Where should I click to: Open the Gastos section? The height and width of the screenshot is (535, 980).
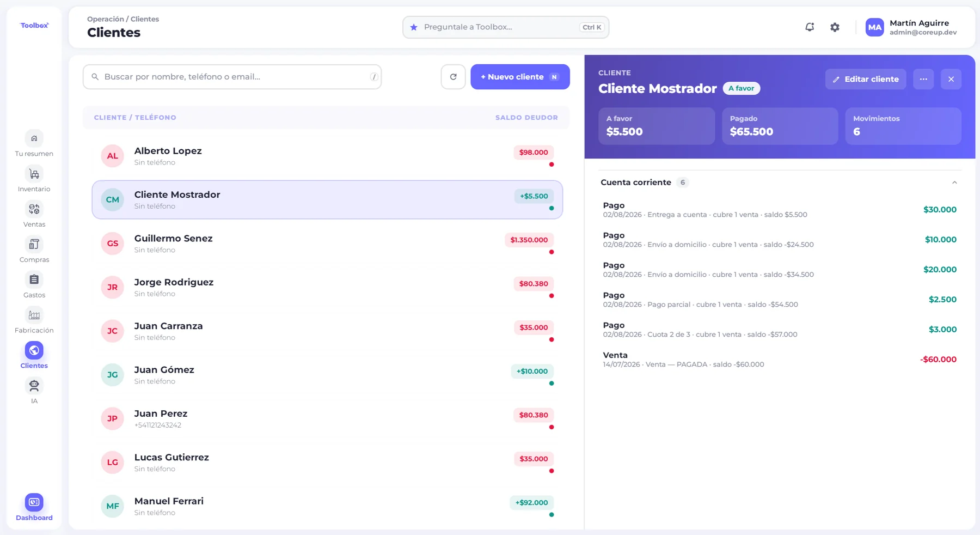34,285
